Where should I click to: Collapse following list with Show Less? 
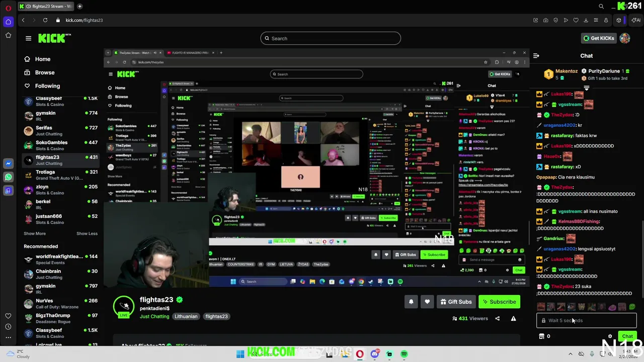tap(87, 233)
